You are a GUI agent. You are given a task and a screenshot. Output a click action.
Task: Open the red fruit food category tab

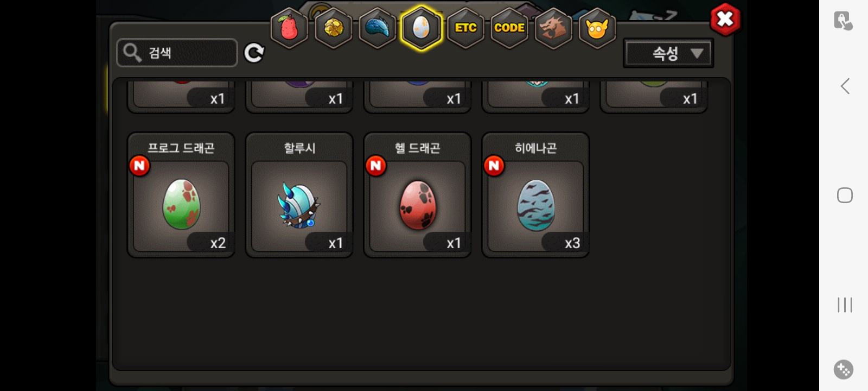(289, 28)
